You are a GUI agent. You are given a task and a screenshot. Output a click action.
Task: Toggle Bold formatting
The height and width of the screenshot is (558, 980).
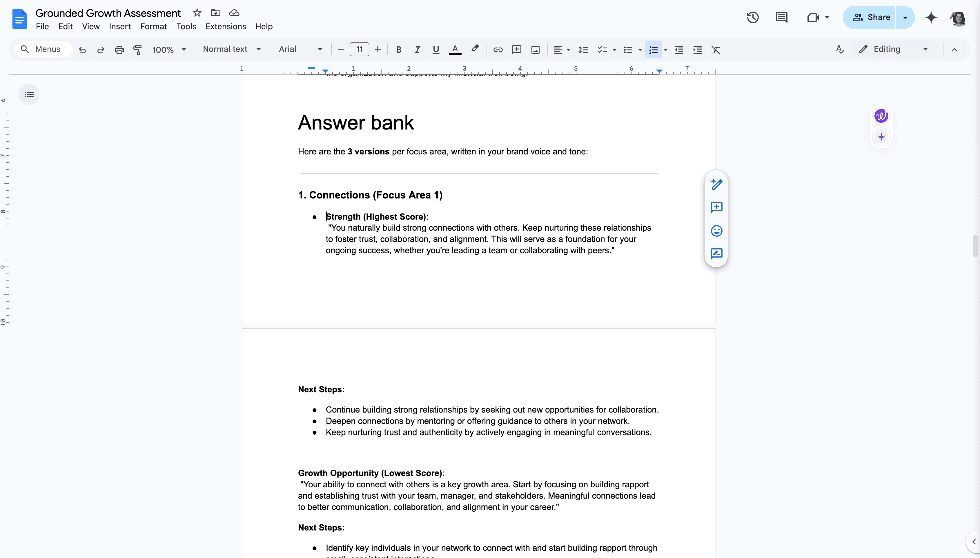(399, 50)
